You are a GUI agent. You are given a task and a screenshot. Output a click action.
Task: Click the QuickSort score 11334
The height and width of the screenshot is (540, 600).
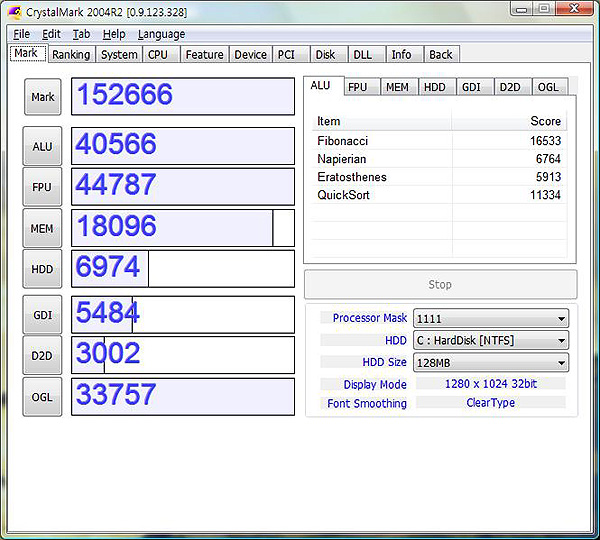click(545, 195)
